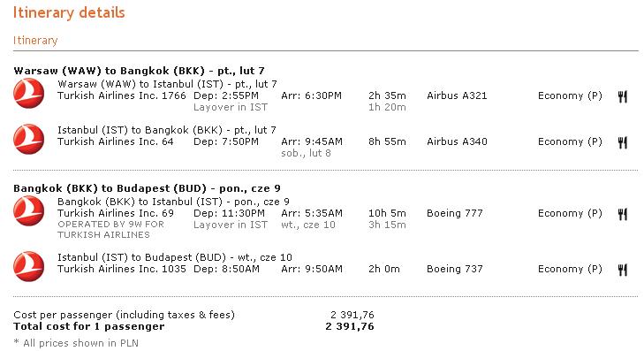Select the Itinerary section label
Image resolution: width=644 pixels, height=351 pixels.
35,41
